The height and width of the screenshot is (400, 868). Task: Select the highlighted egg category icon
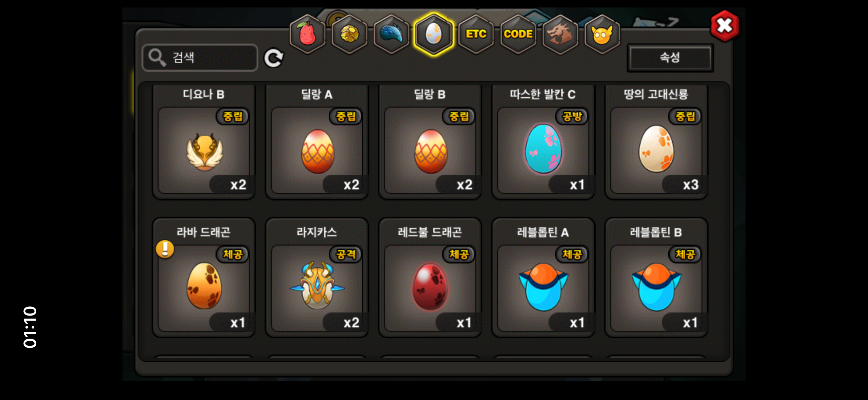(434, 34)
